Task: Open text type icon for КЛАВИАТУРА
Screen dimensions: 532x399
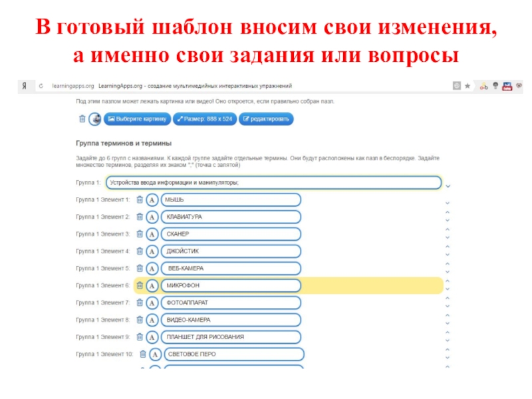Action: (152, 217)
